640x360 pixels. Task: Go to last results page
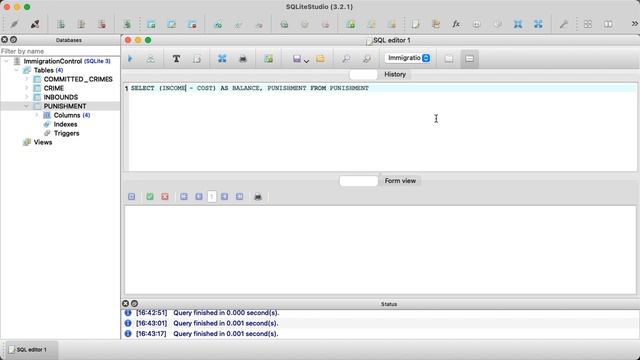tap(240, 197)
